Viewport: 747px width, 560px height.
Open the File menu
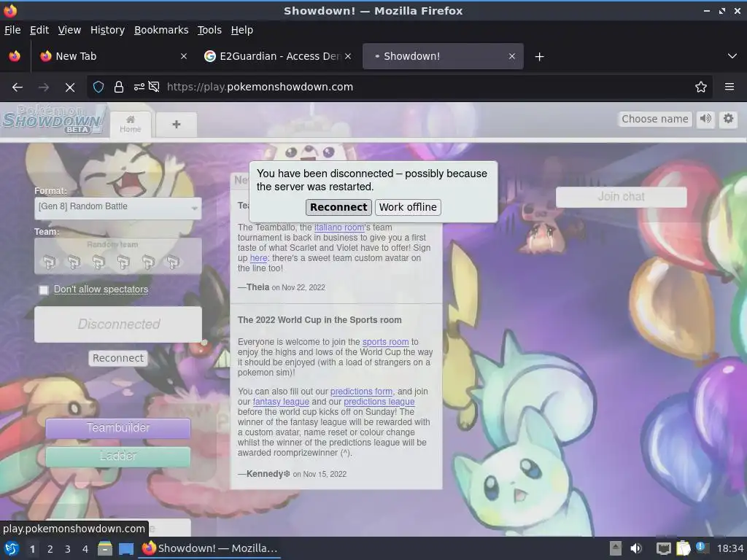click(x=12, y=30)
